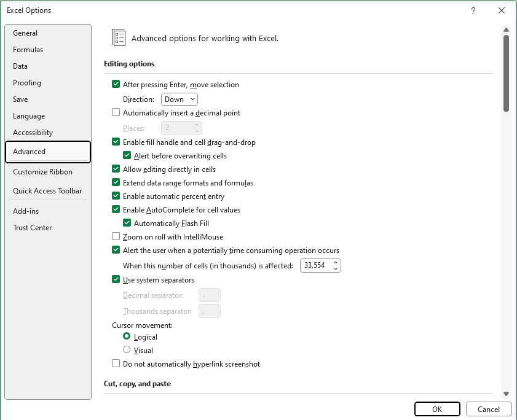517x420 pixels.
Task: Open the Trust Center category
Action: click(x=48, y=228)
